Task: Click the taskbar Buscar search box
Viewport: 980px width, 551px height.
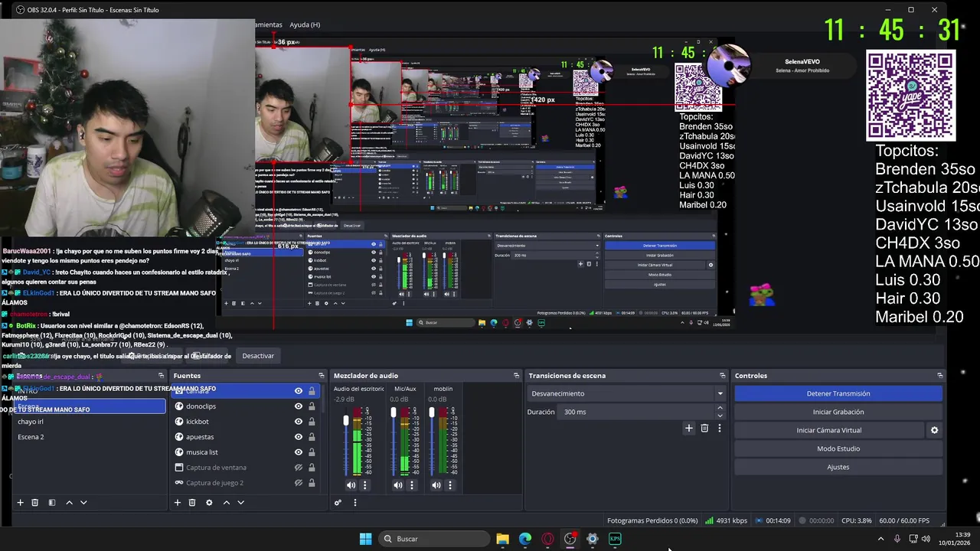Action: click(434, 539)
